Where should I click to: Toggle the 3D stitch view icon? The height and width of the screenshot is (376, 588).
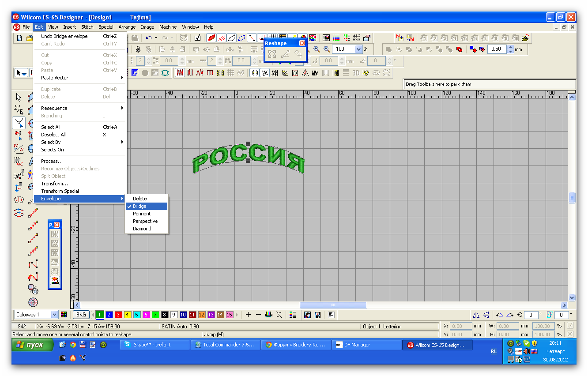pos(356,73)
